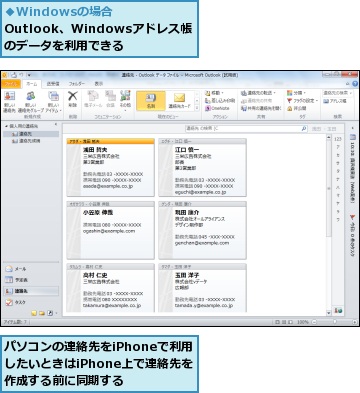Open the Categorize (分類) dropdown
Screen dimensions: 360x393
tap(296, 93)
